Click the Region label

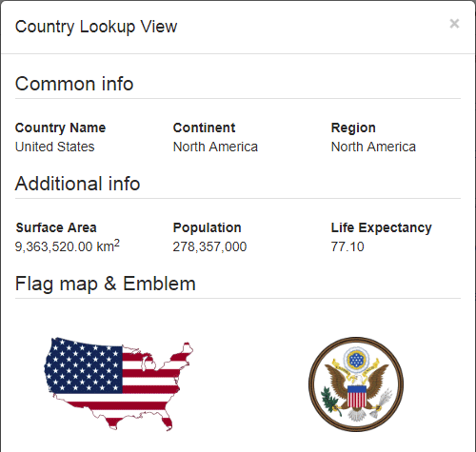(353, 128)
